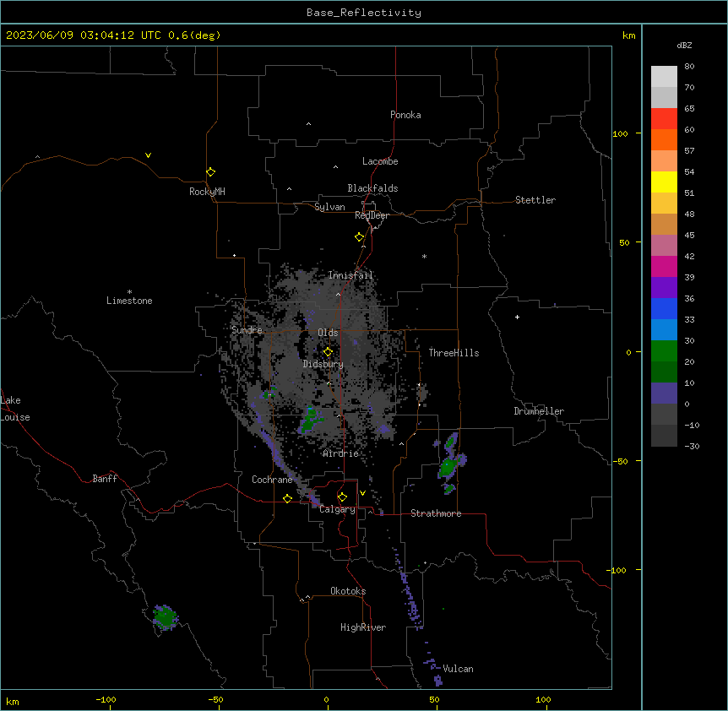Select the green 30-20 dBZ legend swatch
The width and height of the screenshot is (728, 711).
point(664,351)
